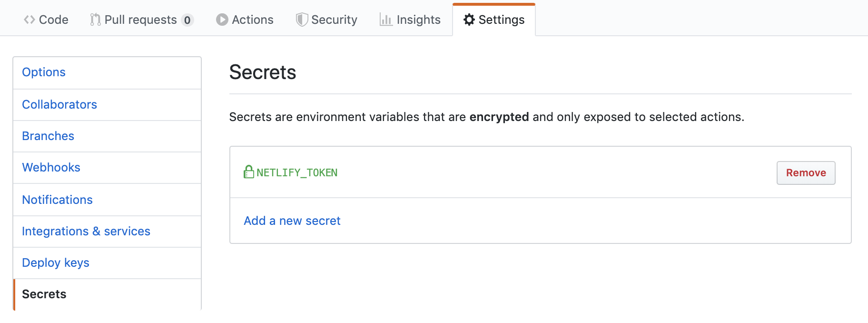Click the Code brackets icon
Viewport: 868px width, 323px height.
click(x=30, y=20)
